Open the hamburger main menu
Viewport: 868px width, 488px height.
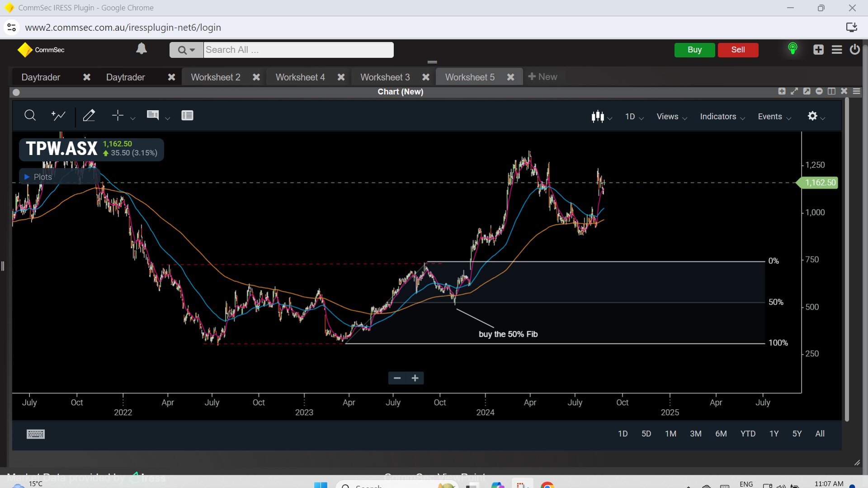pyautogui.click(x=837, y=50)
